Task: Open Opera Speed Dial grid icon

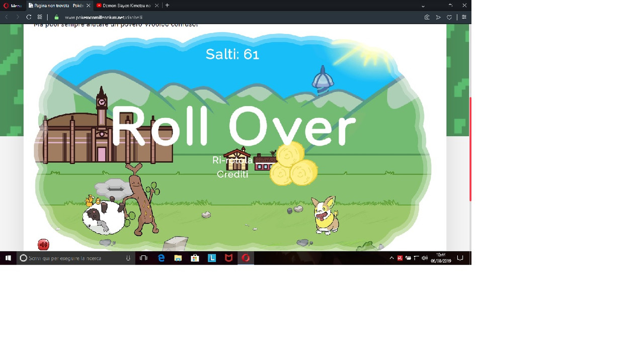Action: pyautogui.click(x=40, y=17)
